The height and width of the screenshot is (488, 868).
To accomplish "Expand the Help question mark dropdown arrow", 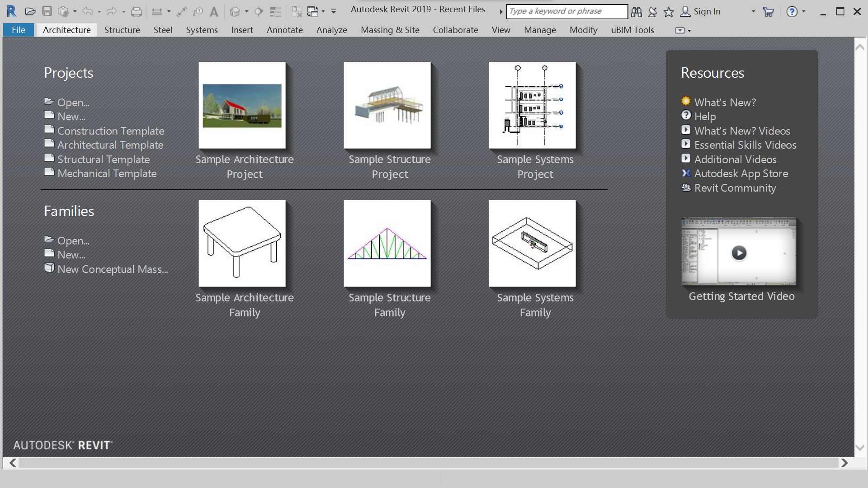I will tap(804, 12).
